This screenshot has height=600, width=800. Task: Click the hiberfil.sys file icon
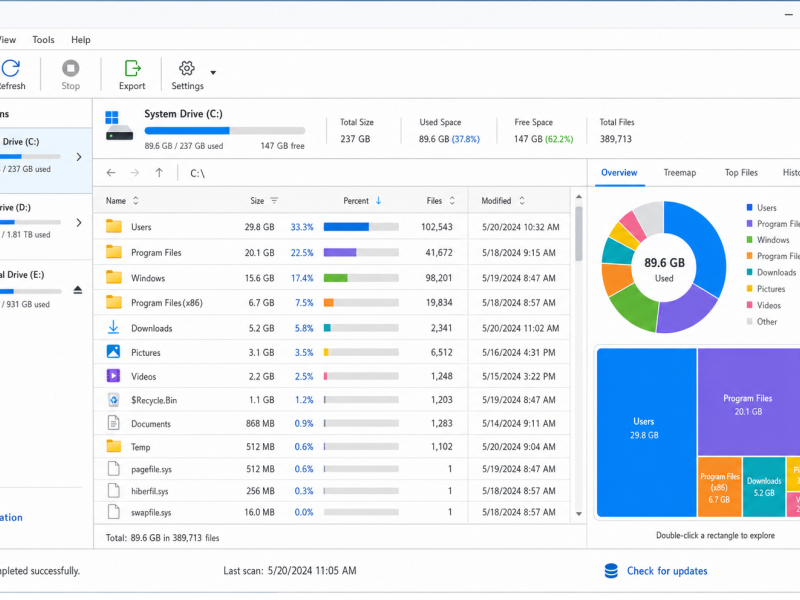tap(113, 490)
